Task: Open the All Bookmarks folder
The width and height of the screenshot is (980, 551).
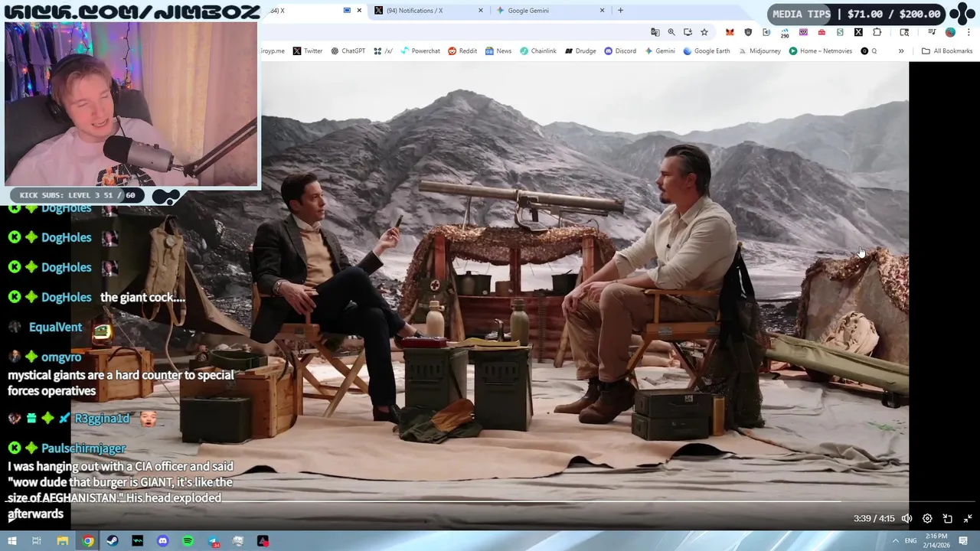Action: click(946, 51)
